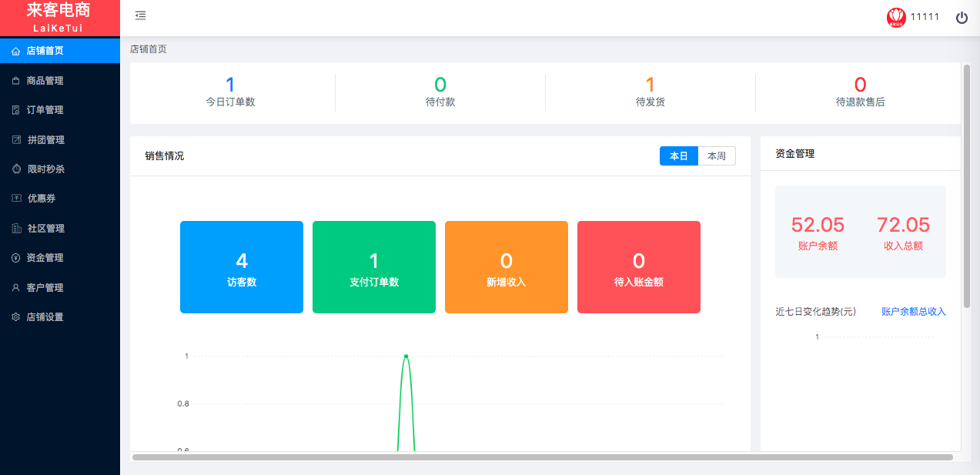Switch sales view to 本日
Image resolution: width=980 pixels, height=475 pixels.
[x=679, y=156]
